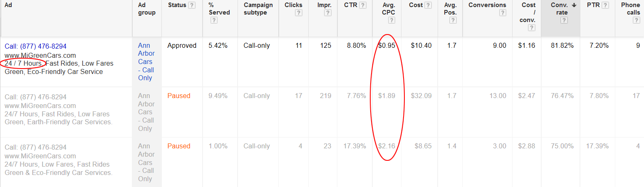Image resolution: width=644 pixels, height=187 pixels.
Task: Click the help icon next to Status
Action: tap(191, 5)
